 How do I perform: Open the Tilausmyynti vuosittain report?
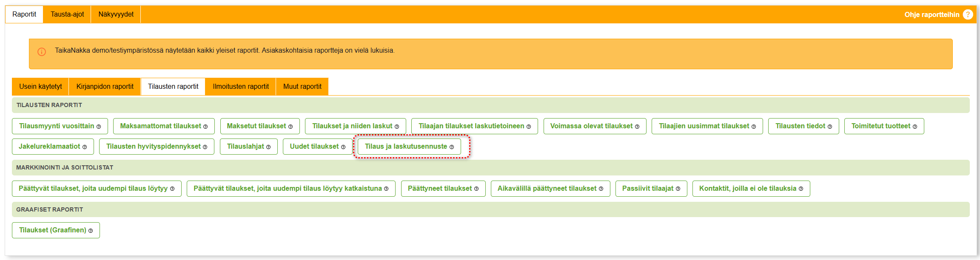pos(60,126)
